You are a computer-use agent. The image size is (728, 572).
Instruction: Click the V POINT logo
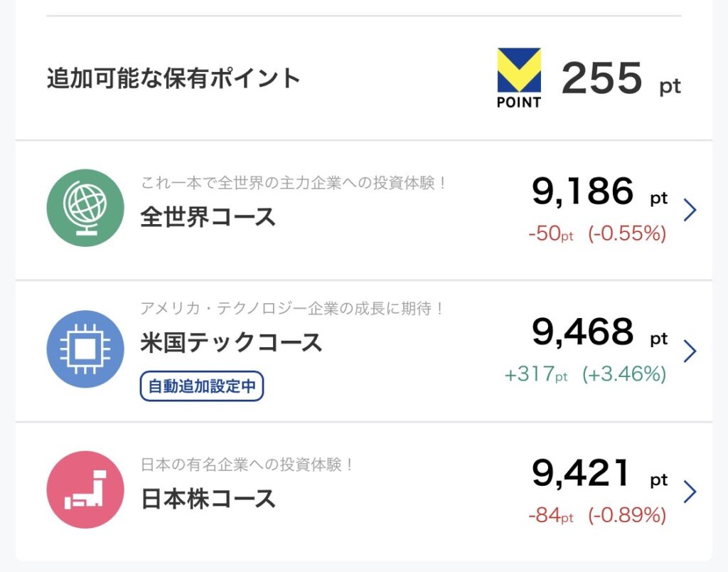tap(519, 78)
